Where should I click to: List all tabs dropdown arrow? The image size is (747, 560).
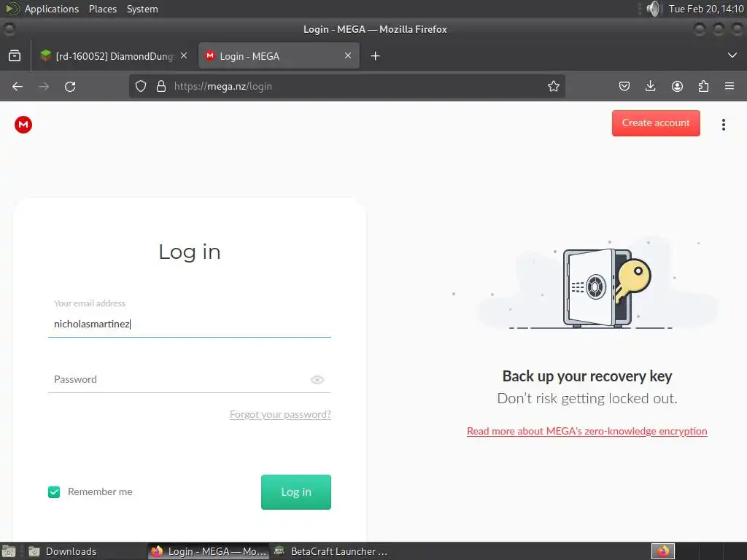732,55
